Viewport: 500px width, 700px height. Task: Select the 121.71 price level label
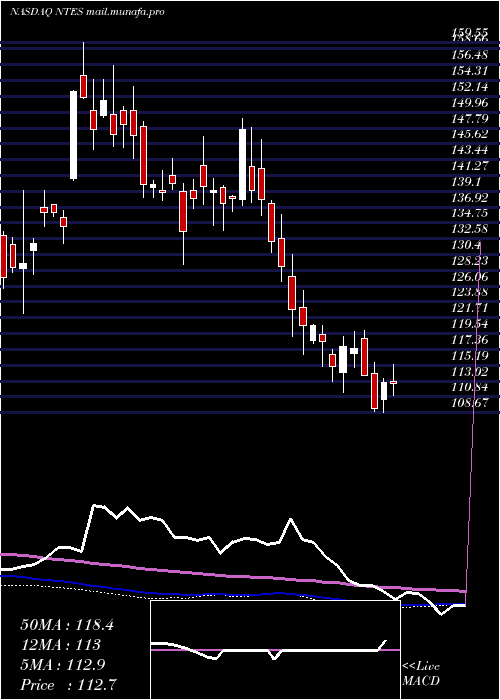[470, 308]
